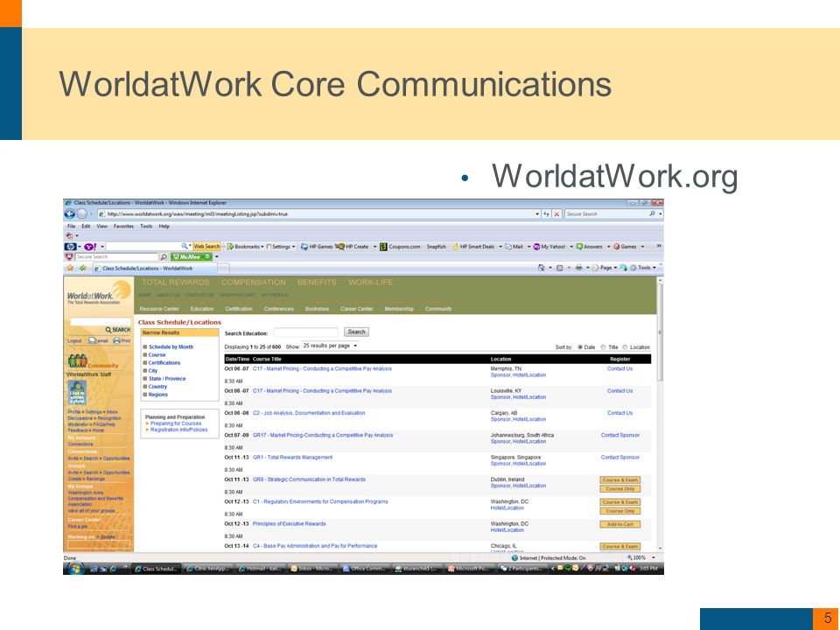Screen dimensions: 840x630
Task: Click My Yahoo! toolbar shortcut
Action: tap(549, 247)
